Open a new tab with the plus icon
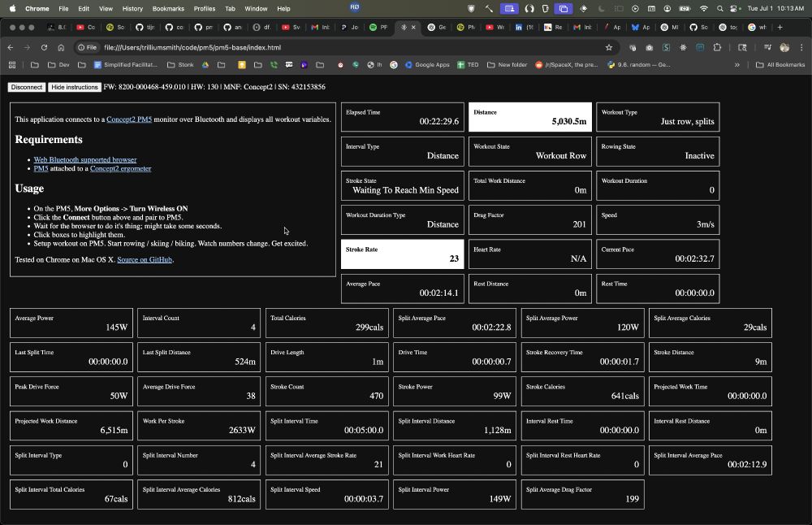Screen dimensions: 812x525 click(x=780, y=27)
